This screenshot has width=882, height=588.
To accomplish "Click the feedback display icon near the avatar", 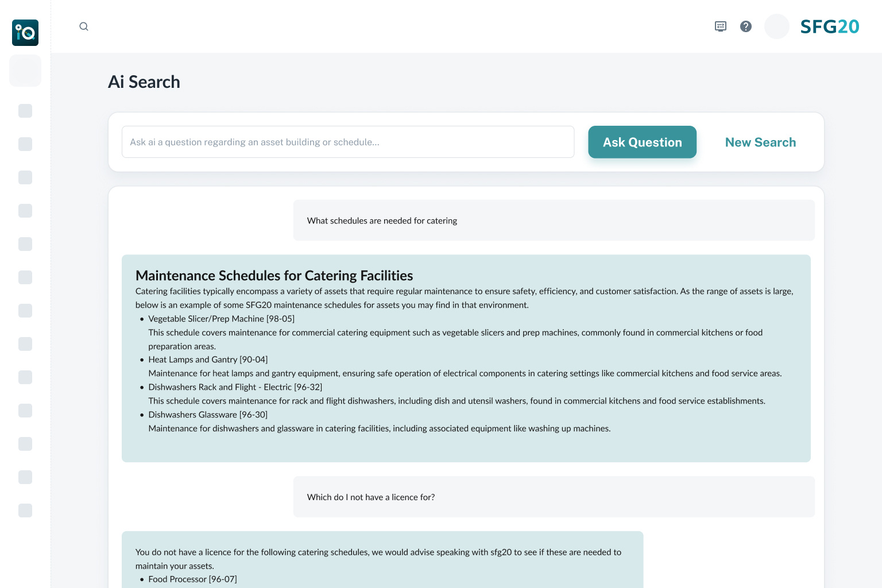I will (x=720, y=26).
